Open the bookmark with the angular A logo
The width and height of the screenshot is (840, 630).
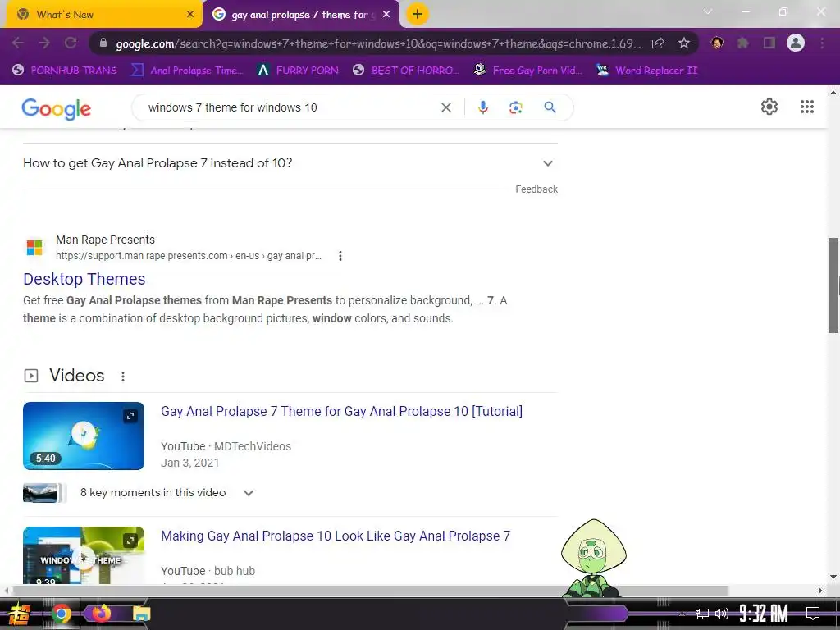(298, 71)
